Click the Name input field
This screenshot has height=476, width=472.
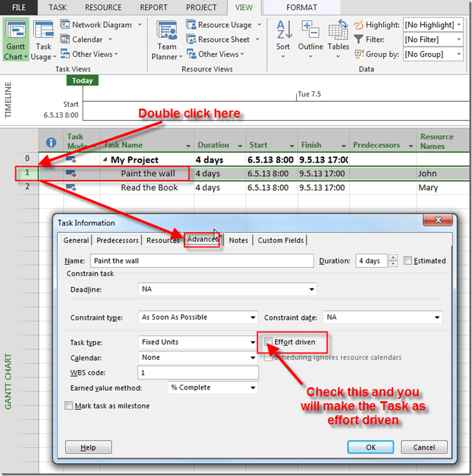(x=202, y=261)
